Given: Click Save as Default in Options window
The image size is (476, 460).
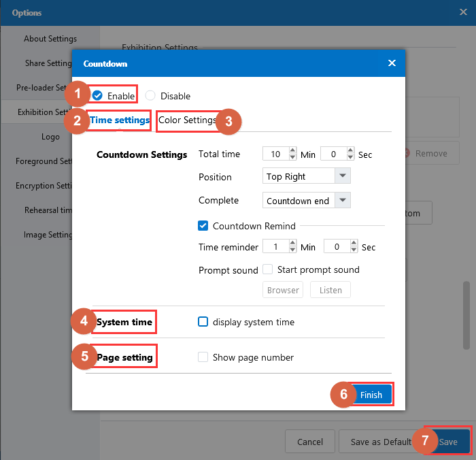Looking at the screenshot, I should coord(381,442).
